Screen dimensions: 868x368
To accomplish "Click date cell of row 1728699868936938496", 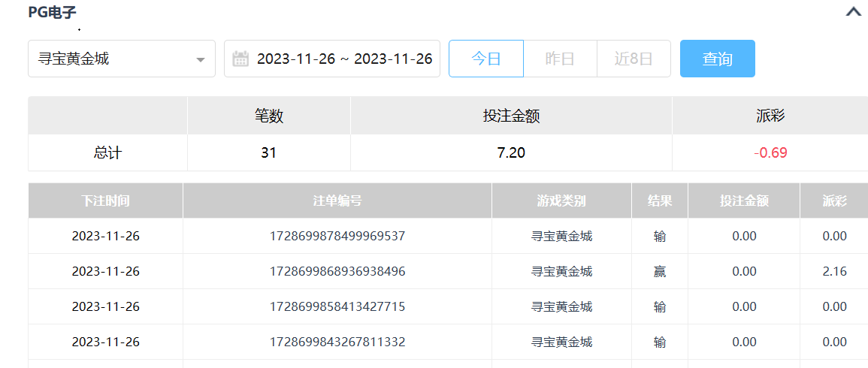I will (x=106, y=272).
